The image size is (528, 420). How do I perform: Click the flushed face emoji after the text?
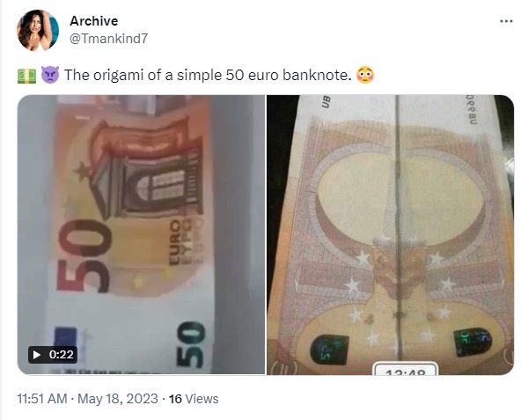click(x=365, y=75)
